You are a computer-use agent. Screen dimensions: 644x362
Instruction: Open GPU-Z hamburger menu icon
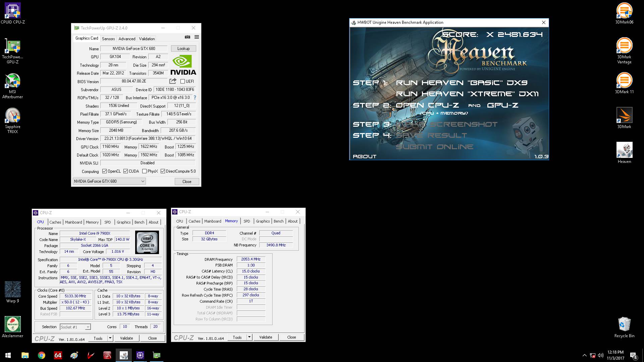pos(197,37)
